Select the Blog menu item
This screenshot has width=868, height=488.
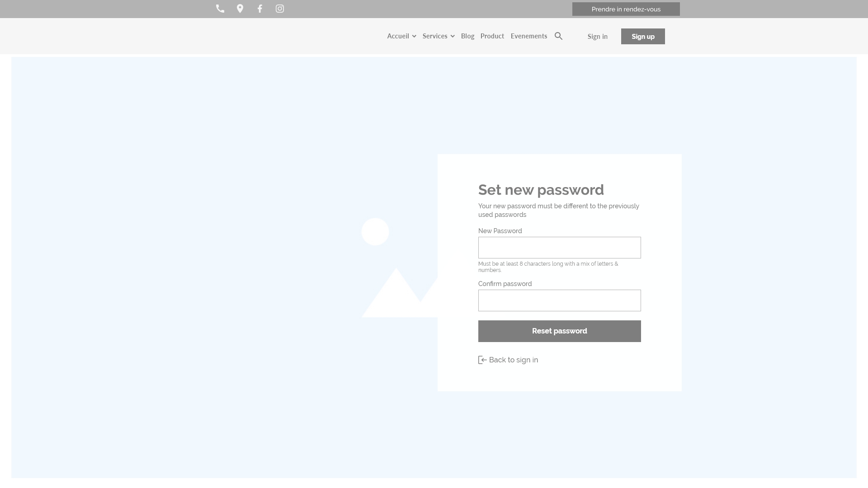point(467,36)
